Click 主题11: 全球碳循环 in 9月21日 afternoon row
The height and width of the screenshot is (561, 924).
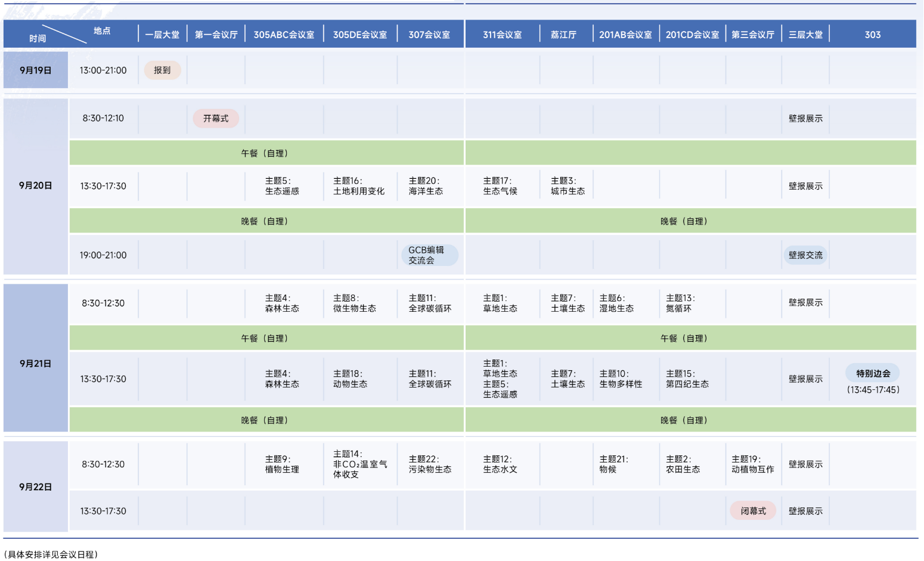(430, 379)
